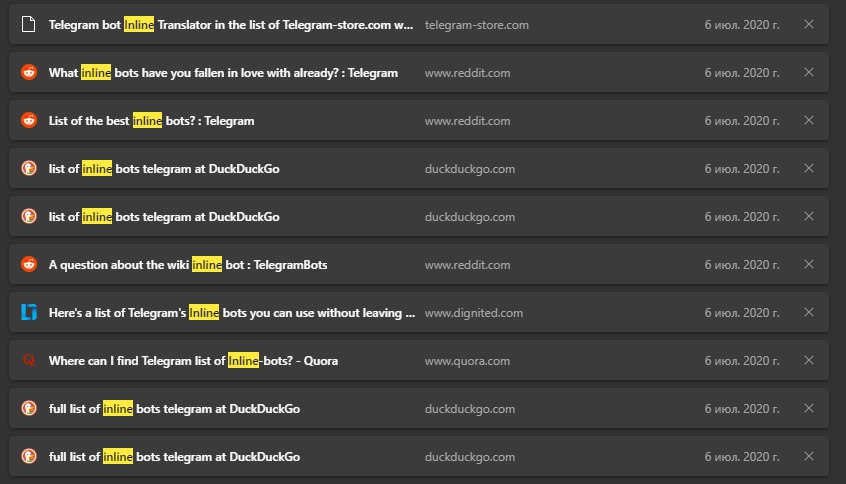Click the date in the 'List of the best inline bots' row
The width and height of the screenshot is (846, 484).
[742, 121]
